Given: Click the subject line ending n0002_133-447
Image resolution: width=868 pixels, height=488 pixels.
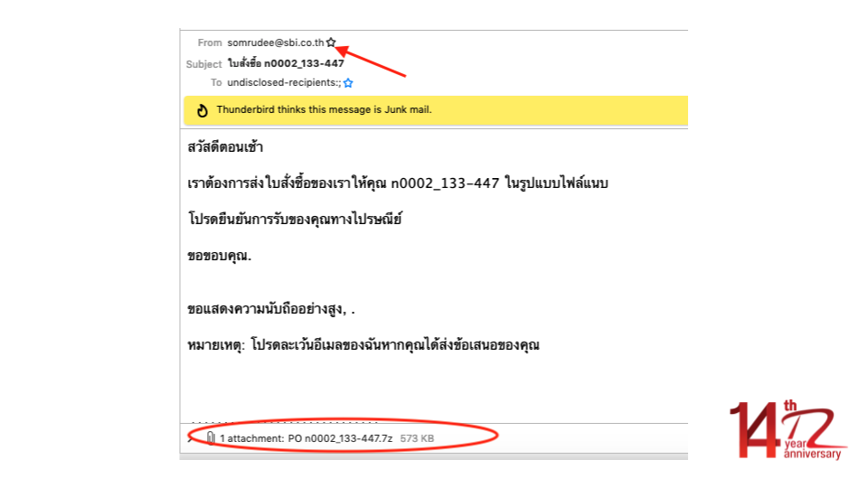Looking at the screenshot, I should pos(286,63).
